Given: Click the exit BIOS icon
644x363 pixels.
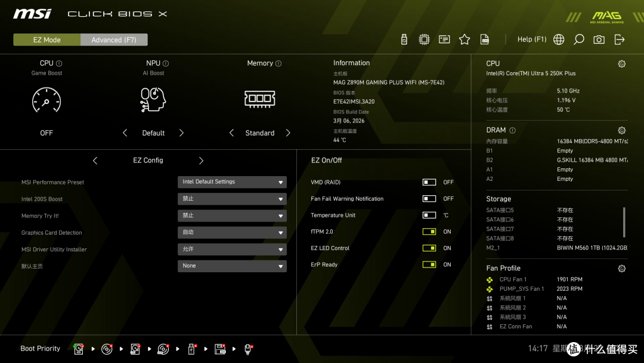Looking at the screenshot, I should [620, 39].
